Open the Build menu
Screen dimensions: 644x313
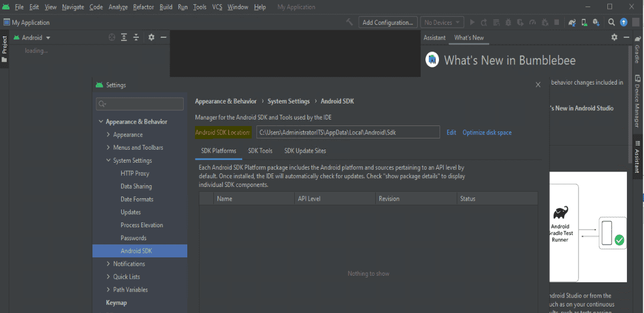tap(166, 7)
